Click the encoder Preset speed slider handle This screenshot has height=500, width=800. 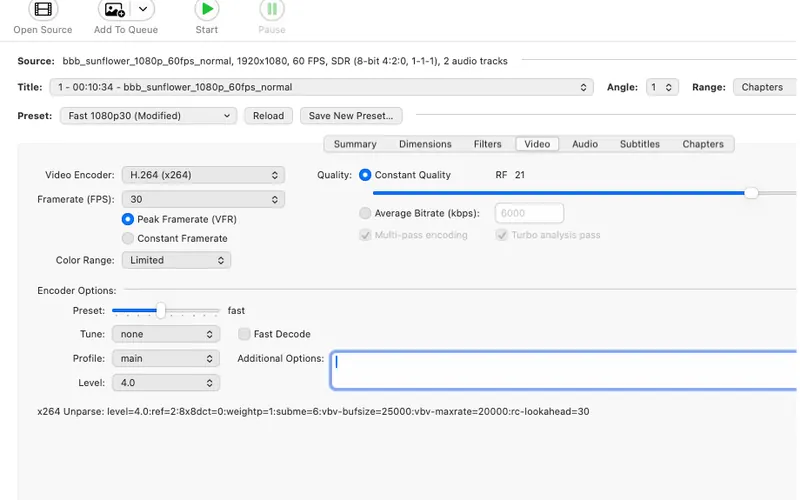coord(161,310)
